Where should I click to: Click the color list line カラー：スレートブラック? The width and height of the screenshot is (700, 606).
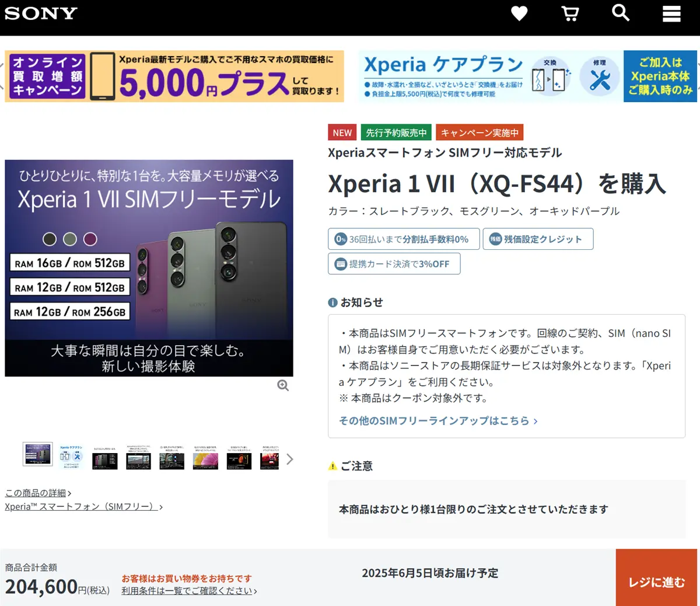coord(474,211)
